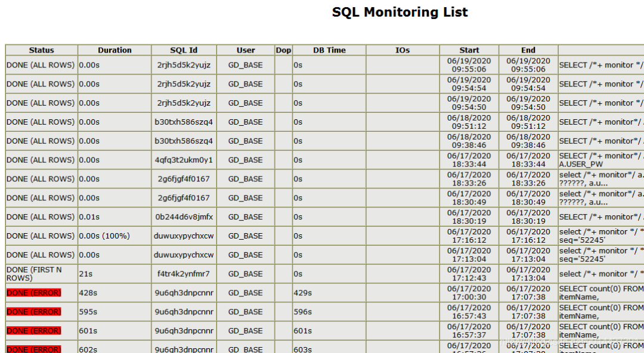The height and width of the screenshot is (353, 644).
Task: Open SQL Id 2g6fjgf4f0167
Action: coord(185,179)
